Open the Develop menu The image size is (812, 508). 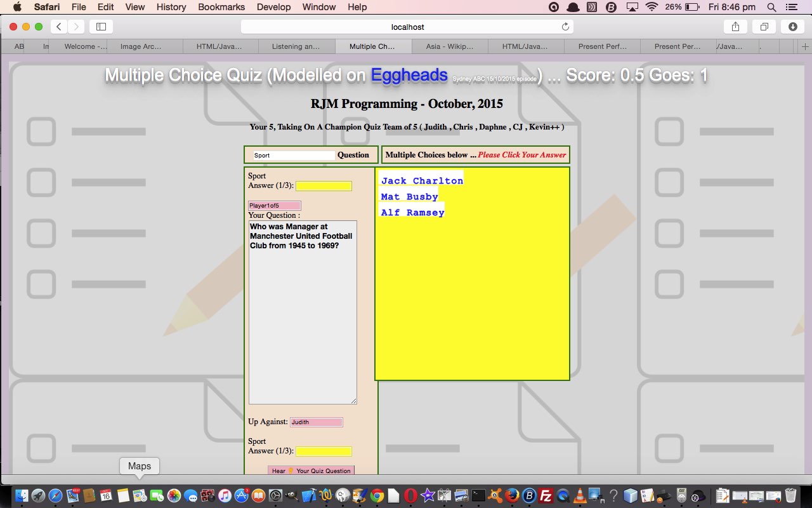pos(274,7)
